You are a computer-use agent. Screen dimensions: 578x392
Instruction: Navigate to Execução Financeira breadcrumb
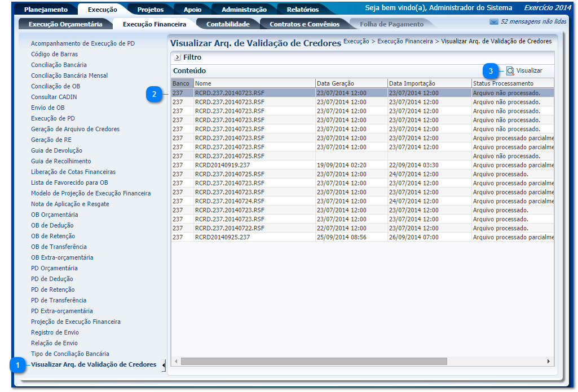point(405,41)
